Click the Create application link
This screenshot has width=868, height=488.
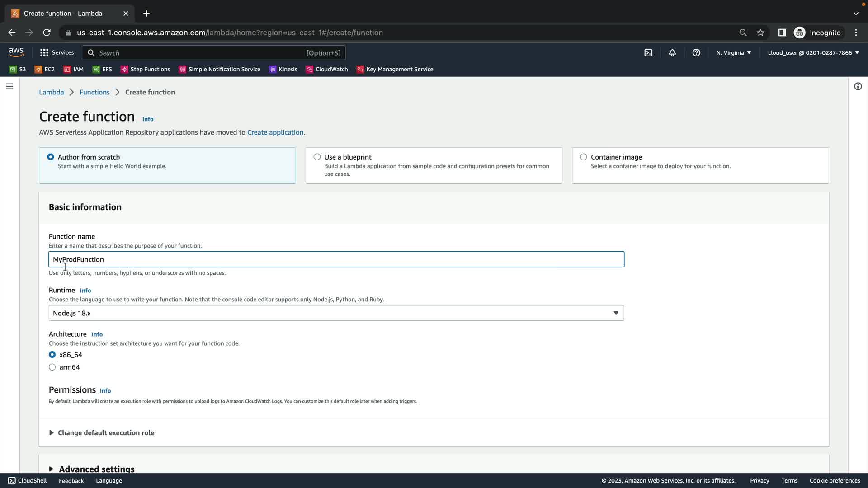coord(275,132)
